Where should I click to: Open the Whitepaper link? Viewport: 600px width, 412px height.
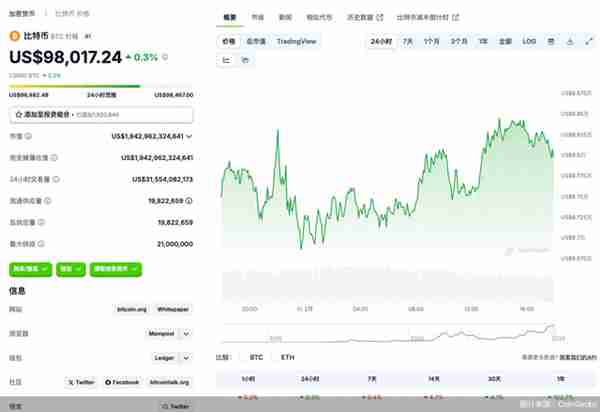(x=173, y=309)
